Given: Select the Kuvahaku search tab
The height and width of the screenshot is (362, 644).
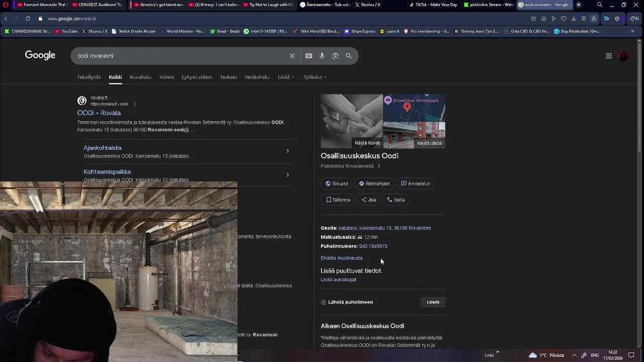Looking at the screenshot, I should pyautogui.click(x=141, y=77).
